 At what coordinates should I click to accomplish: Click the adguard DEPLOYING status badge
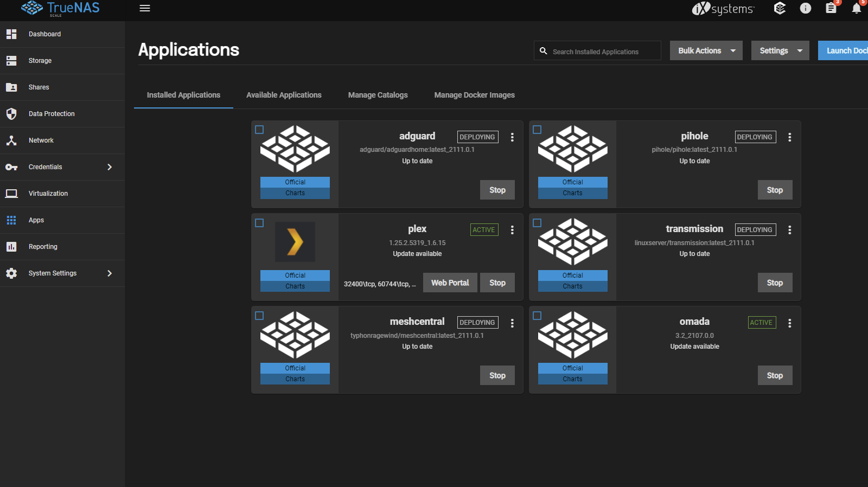tap(478, 137)
